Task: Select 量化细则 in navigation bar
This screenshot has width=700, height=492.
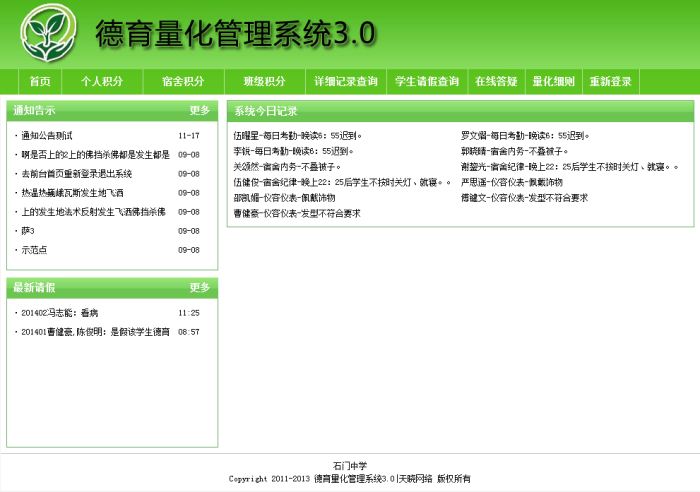Action: click(553, 82)
